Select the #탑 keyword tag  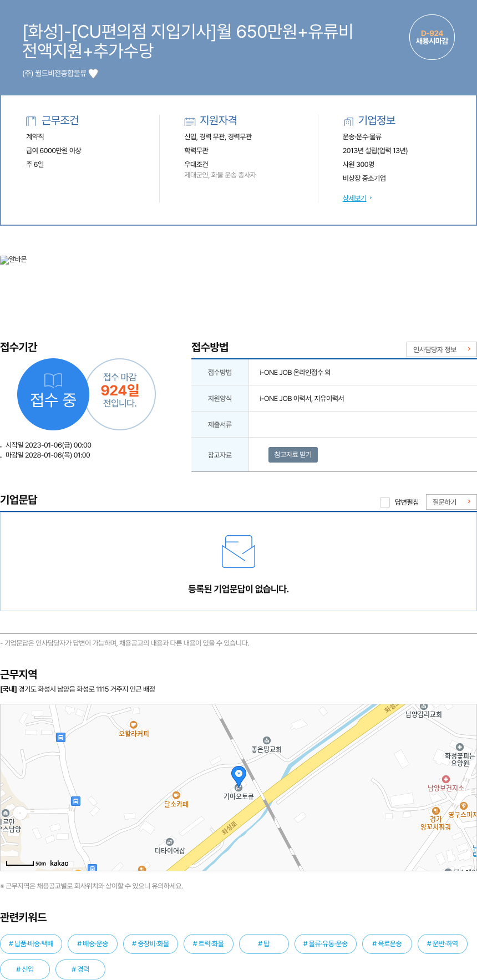coord(264,943)
